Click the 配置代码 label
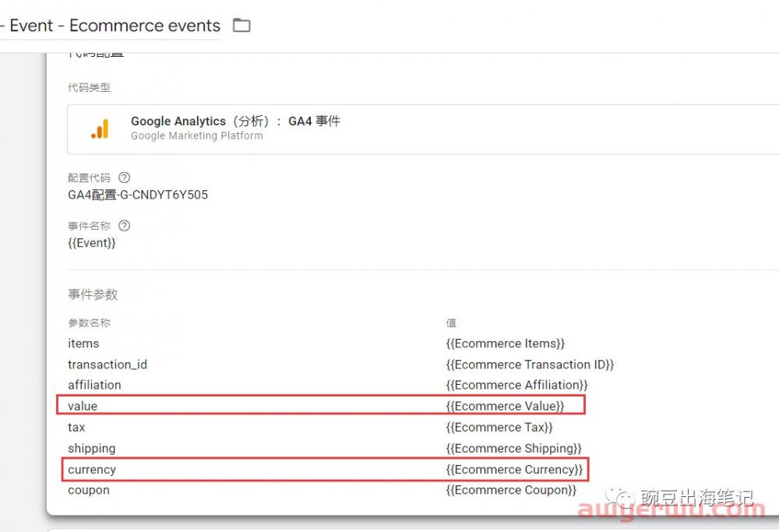This screenshot has width=779, height=532. point(89,178)
